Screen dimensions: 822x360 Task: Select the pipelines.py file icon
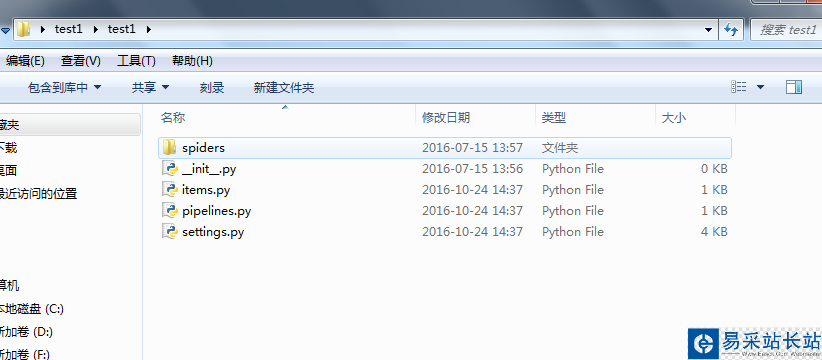pyautogui.click(x=169, y=211)
